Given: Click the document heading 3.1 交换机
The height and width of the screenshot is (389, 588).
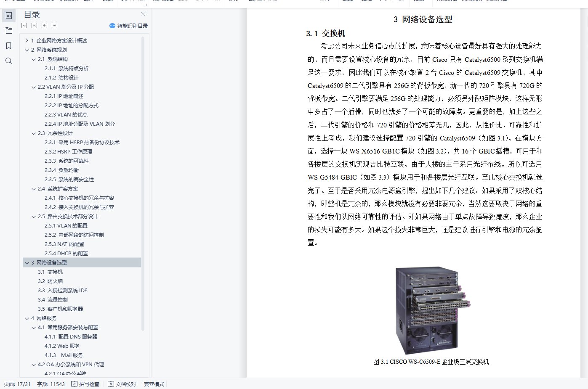Looking at the screenshot, I should [x=326, y=34].
